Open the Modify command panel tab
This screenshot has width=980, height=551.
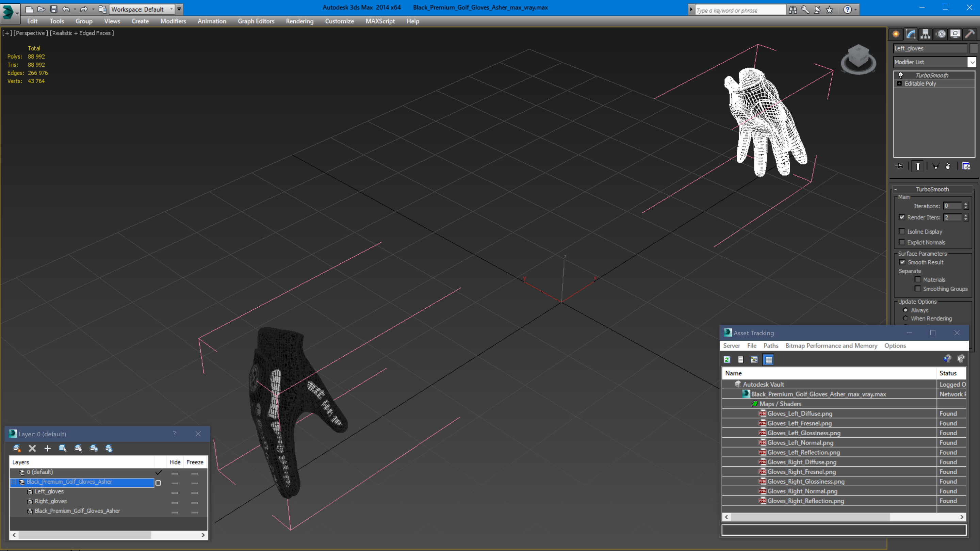(911, 34)
